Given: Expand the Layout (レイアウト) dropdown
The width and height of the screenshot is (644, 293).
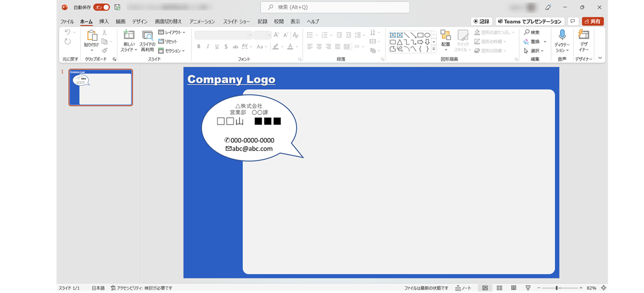Looking at the screenshot, I should click(172, 33).
